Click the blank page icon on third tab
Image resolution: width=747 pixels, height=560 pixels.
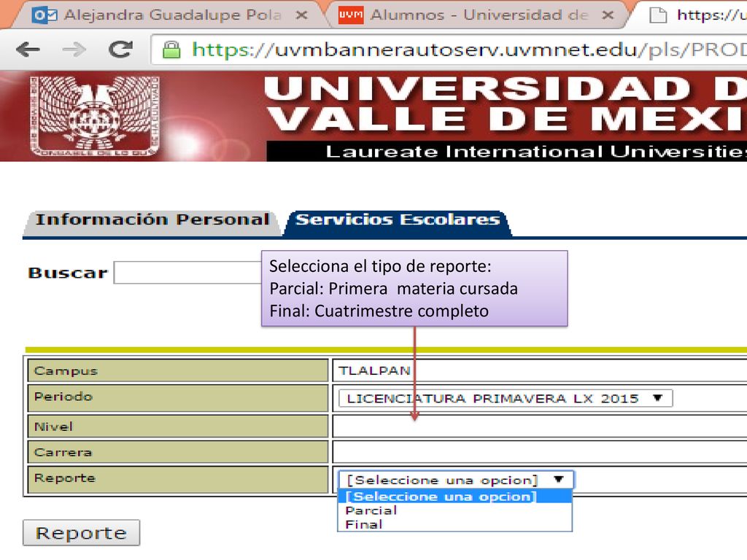(659, 15)
